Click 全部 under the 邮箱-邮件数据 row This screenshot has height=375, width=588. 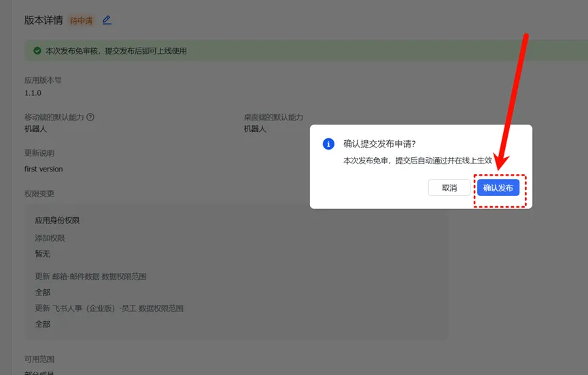pos(42,293)
